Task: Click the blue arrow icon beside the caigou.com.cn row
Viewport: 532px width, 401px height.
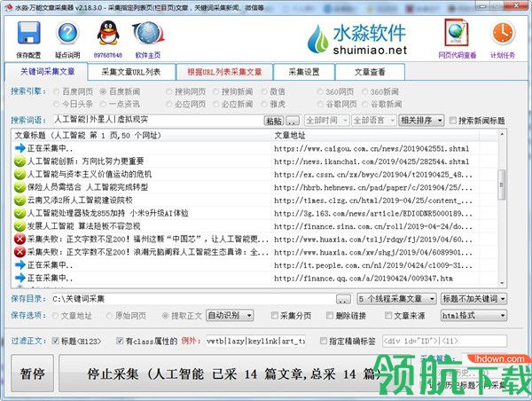Action: (x=20, y=148)
